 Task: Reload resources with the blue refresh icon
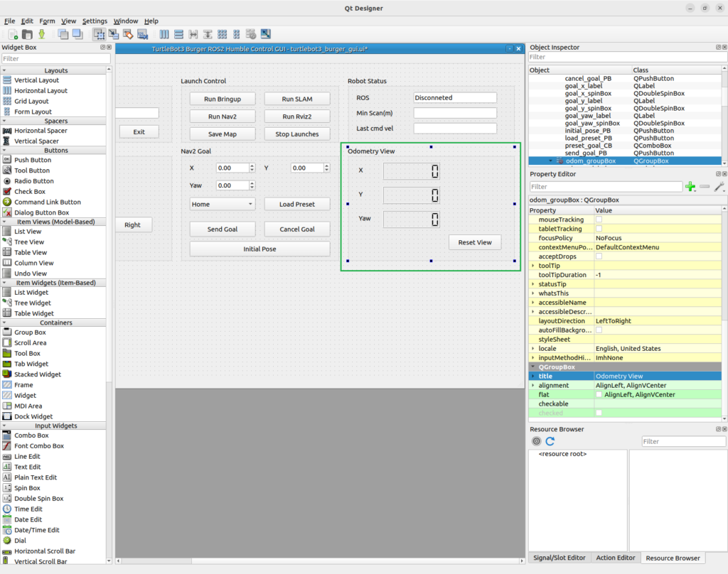[x=550, y=441]
